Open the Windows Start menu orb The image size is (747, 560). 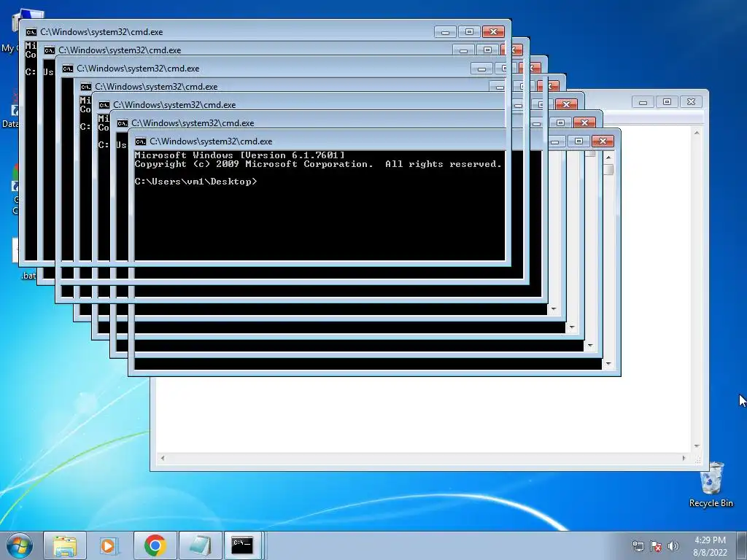pos(19,545)
